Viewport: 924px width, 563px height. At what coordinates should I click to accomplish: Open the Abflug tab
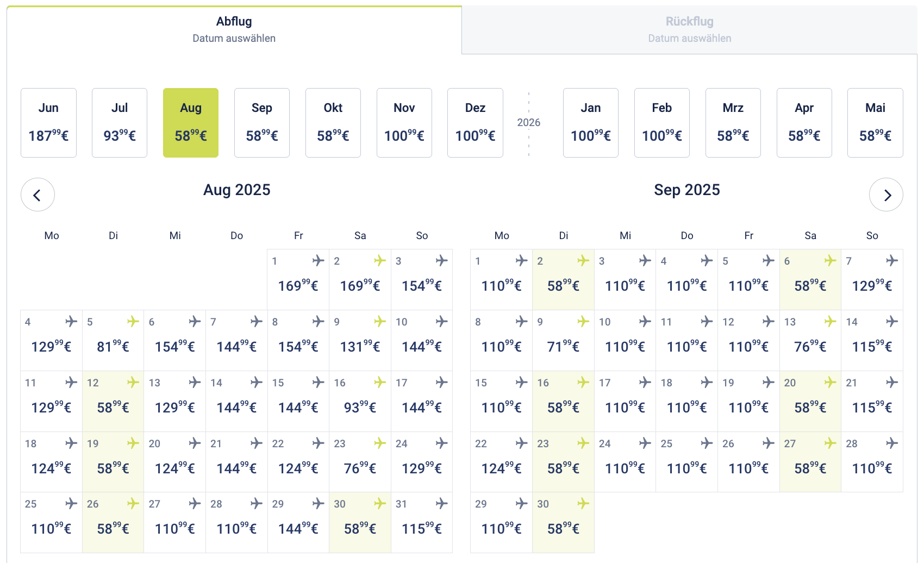tap(234, 29)
